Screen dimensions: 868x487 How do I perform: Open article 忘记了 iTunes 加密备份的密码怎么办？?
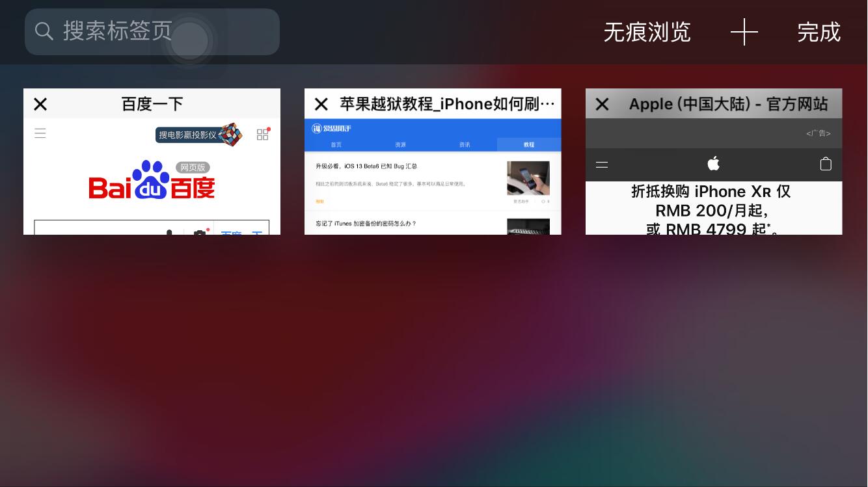[366, 224]
